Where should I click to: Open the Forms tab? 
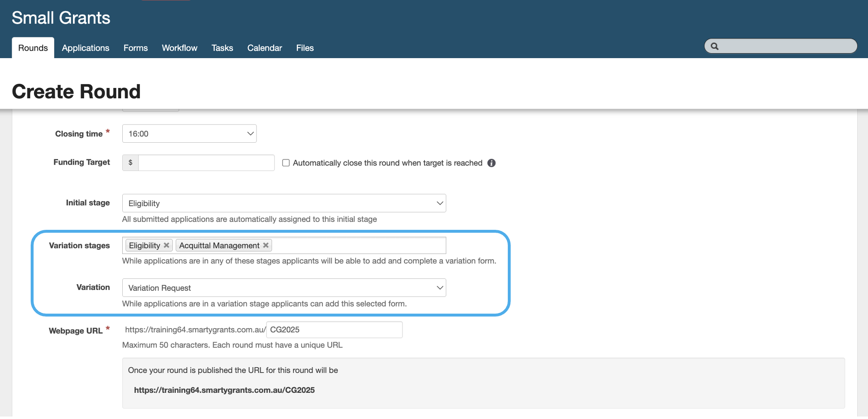point(136,48)
